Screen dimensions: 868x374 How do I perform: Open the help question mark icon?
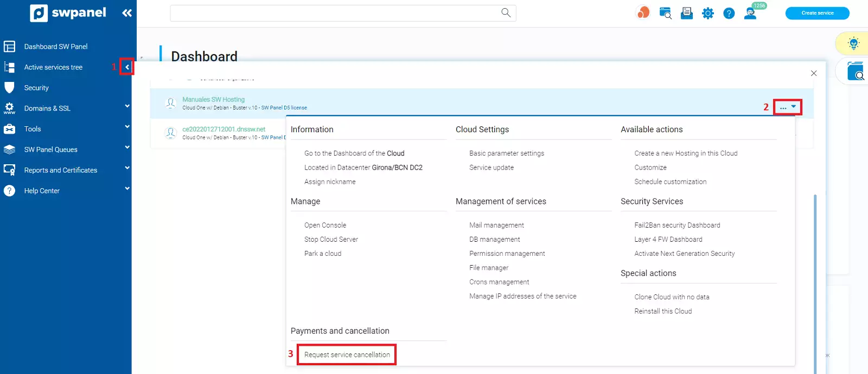click(729, 14)
